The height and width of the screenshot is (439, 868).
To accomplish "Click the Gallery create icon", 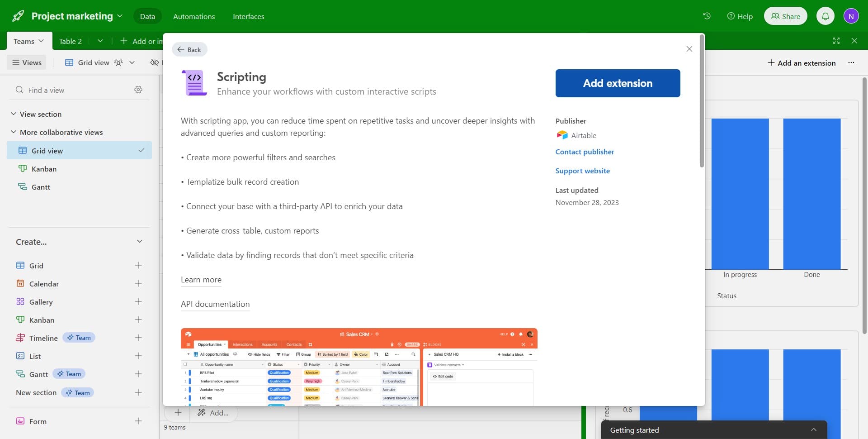I will (x=138, y=301).
